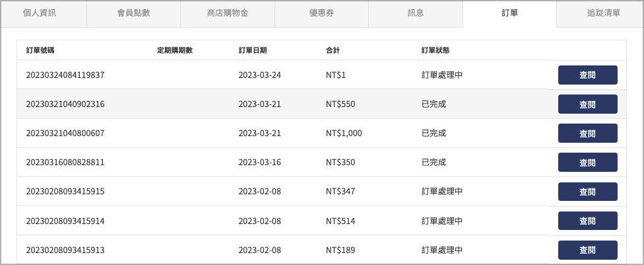The height and width of the screenshot is (265, 644).
Task: Click the 合計 column header
Action: pos(333,51)
